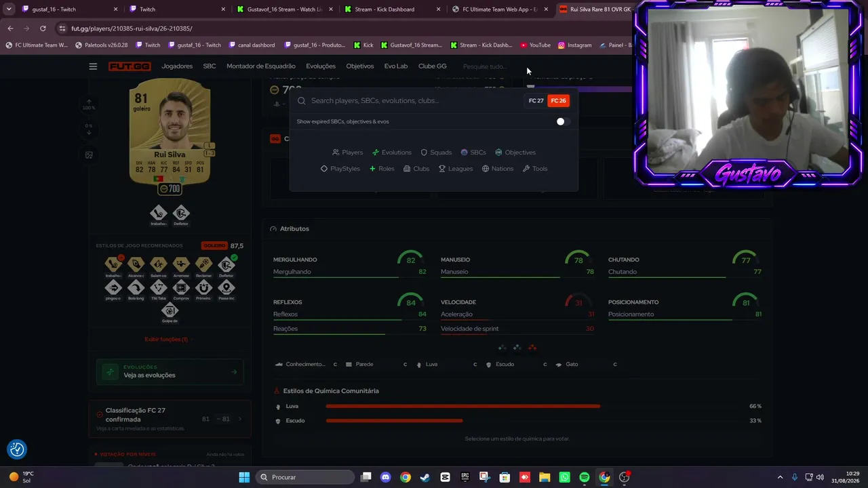The height and width of the screenshot is (488, 868).
Task: Filter search by Tools
Action: tap(535, 169)
